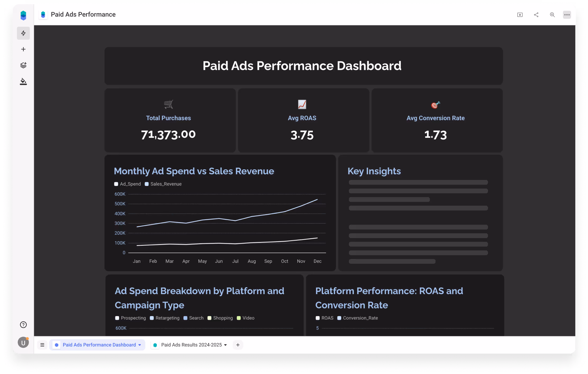The width and height of the screenshot is (588, 374).
Task: Toggle the Ad_Spend legend series
Action: point(128,184)
